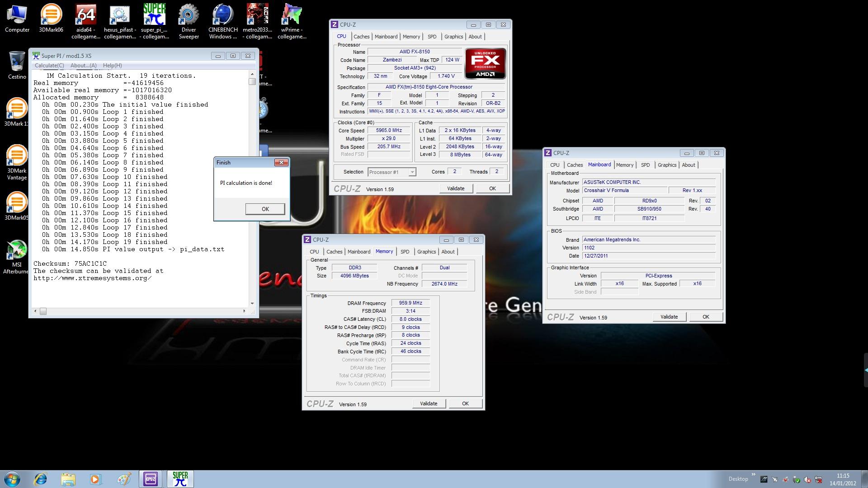Screen dimensions: 868x488
Task: Select Mainboard tab in top CPU-Z window
Action: (386, 37)
